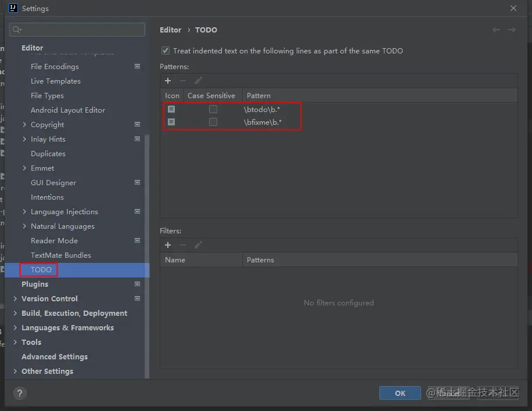Confirm settings with OK button
Screen dimensions: 532x411
(x=400, y=393)
